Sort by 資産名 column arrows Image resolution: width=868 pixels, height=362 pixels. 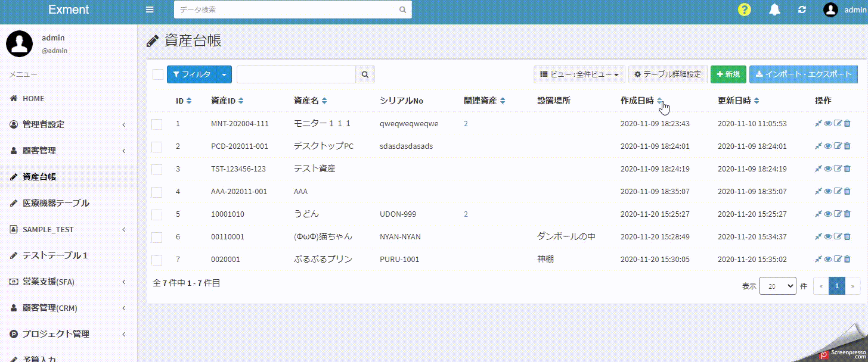coord(324,101)
